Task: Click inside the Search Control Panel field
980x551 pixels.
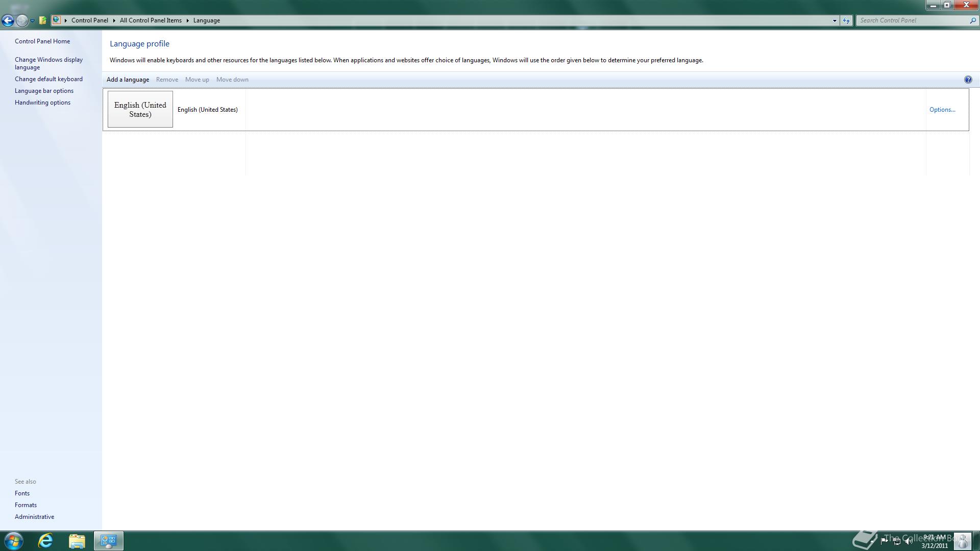Action: click(x=914, y=20)
